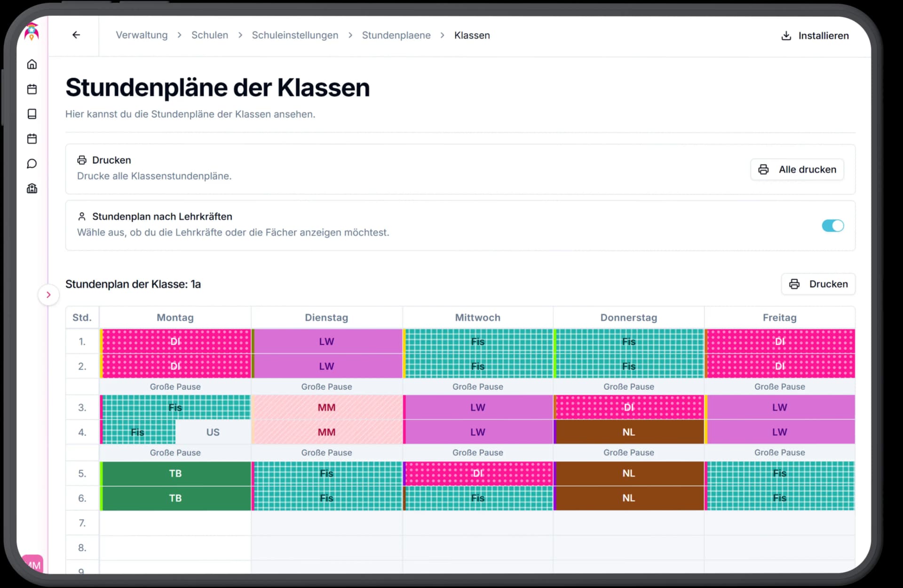The width and height of the screenshot is (903, 588).
Task: Navigate home using the house icon
Action: (x=32, y=64)
